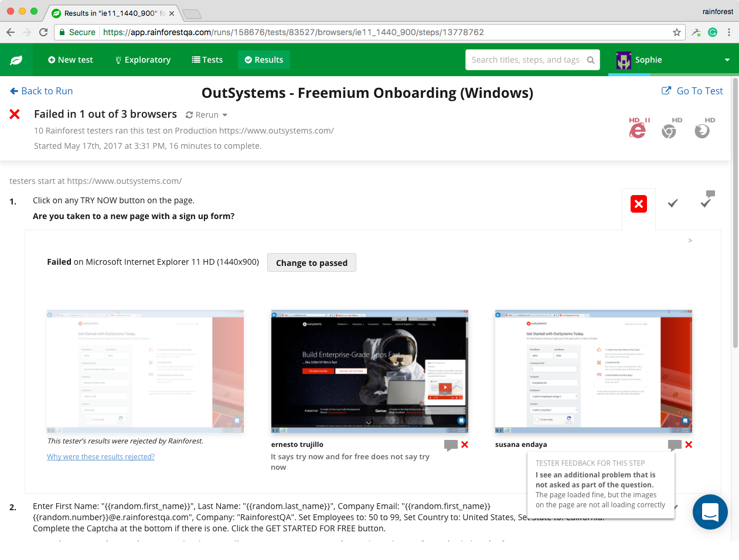Click the large red X failure icon
Image resolution: width=739 pixels, height=560 pixels.
pyautogui.click(x=15, y=114)
